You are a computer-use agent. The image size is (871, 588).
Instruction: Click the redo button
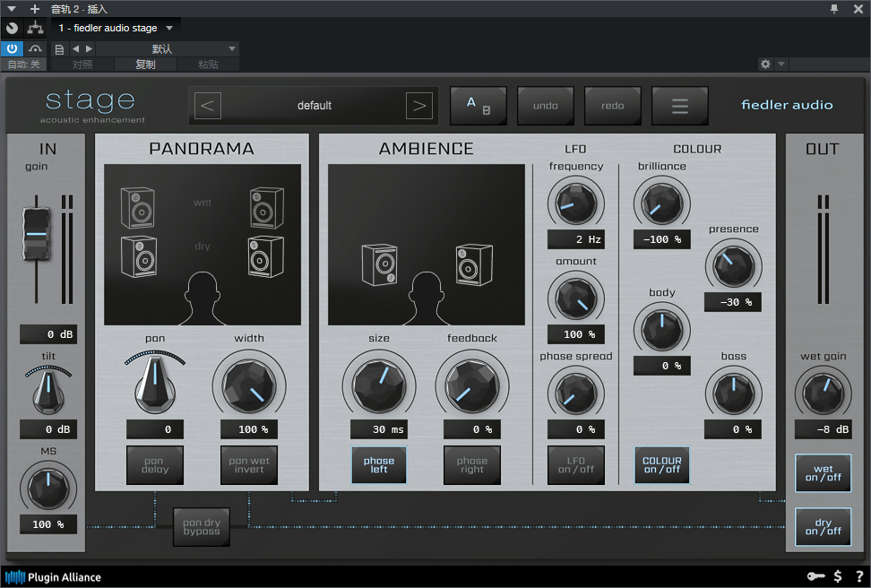point(613,106)
